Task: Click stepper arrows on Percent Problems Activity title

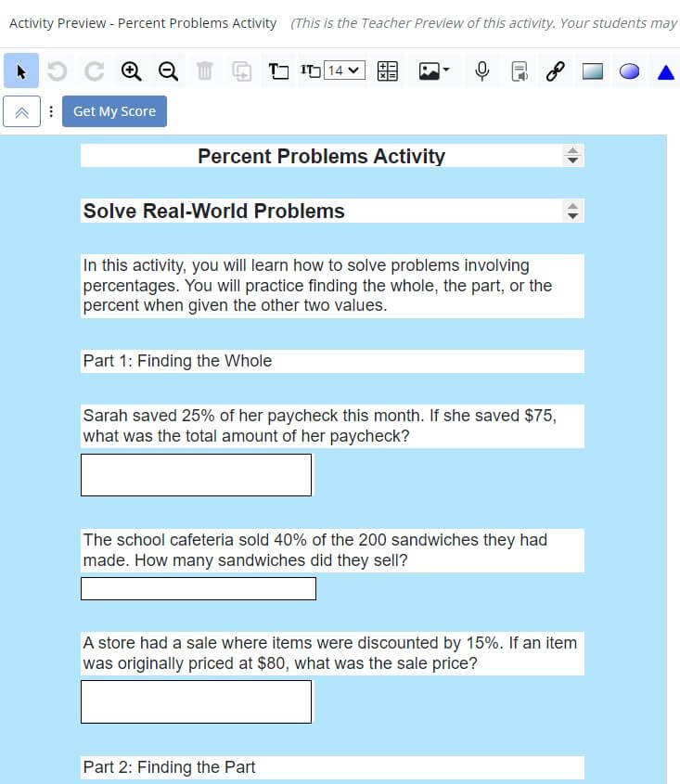Action: pos(572,156)
